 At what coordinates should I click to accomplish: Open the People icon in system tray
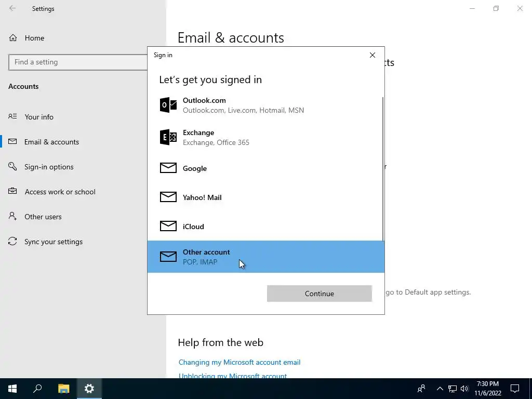click(421, 389)
